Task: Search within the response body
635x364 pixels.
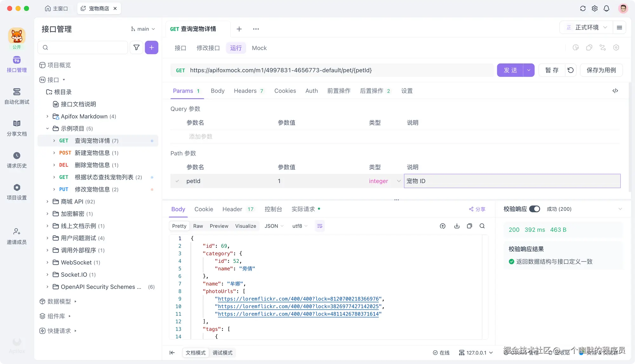Action: (x=482, y=226)
